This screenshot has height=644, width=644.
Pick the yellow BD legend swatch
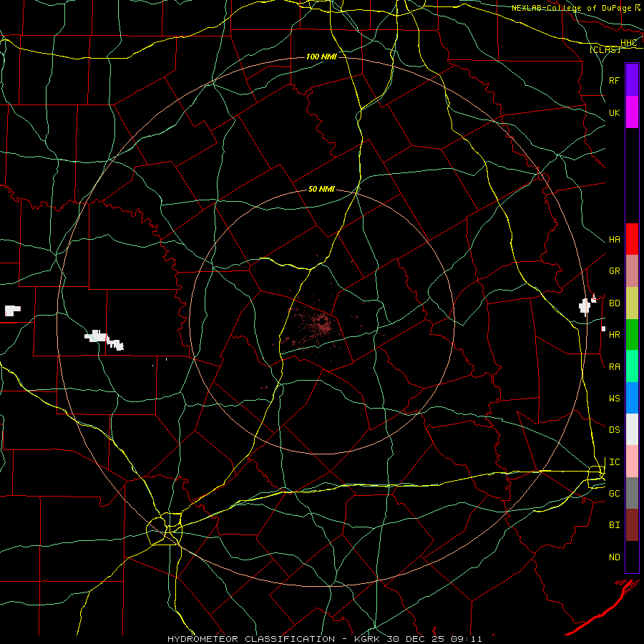click(632, 303)
